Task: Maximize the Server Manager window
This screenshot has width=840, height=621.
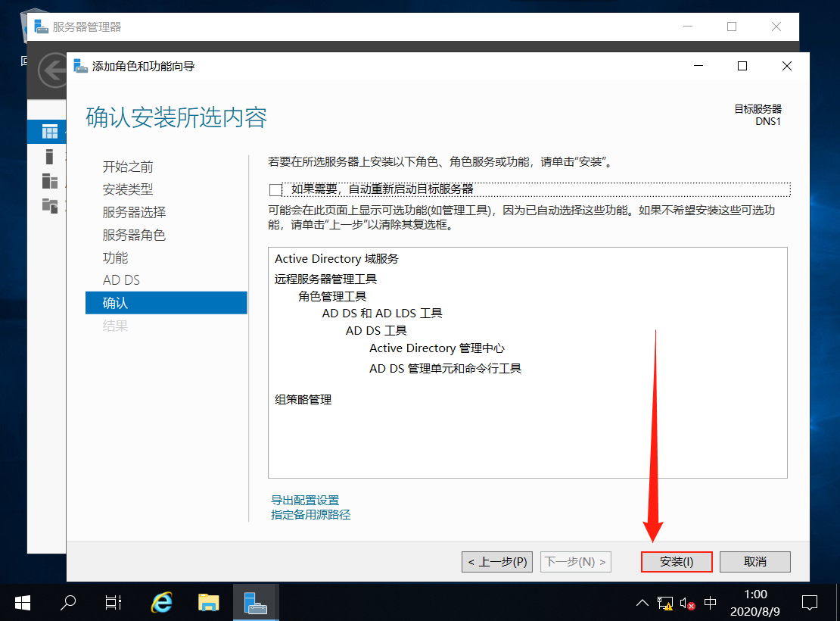Action: [x=732, y=27]
